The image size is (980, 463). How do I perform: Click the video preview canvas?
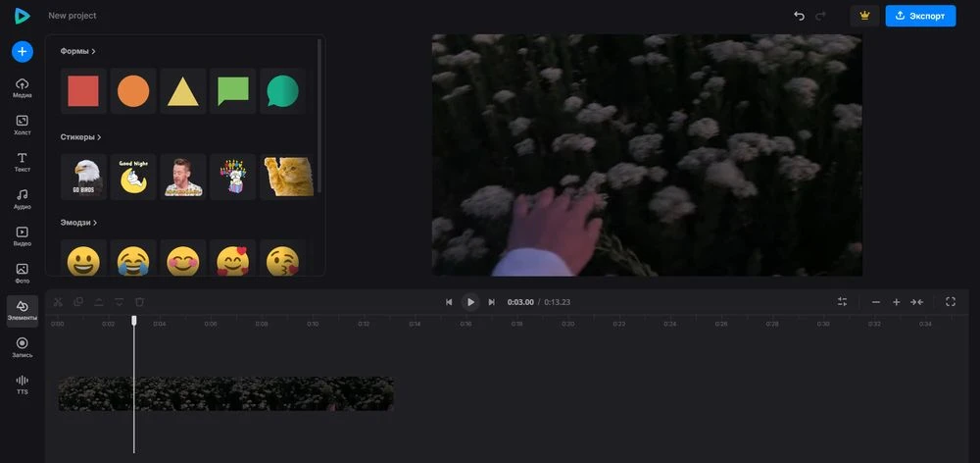pyautogui.click(x=647, y=155)
